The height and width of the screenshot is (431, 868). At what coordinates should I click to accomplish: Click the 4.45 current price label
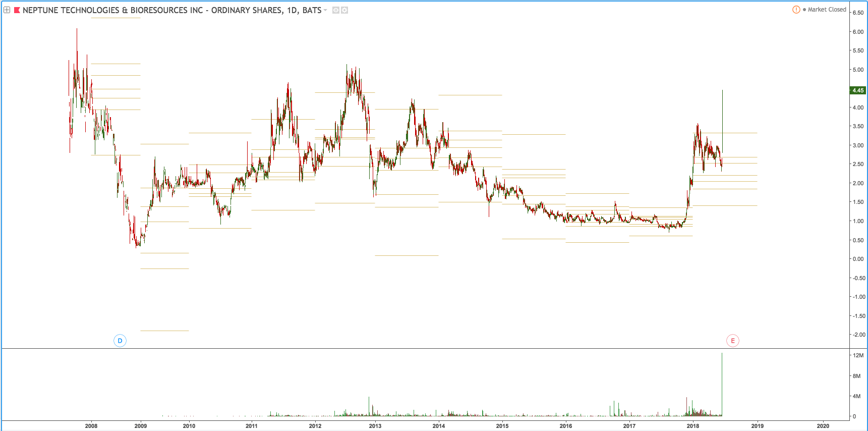click(x=858, y=90)
